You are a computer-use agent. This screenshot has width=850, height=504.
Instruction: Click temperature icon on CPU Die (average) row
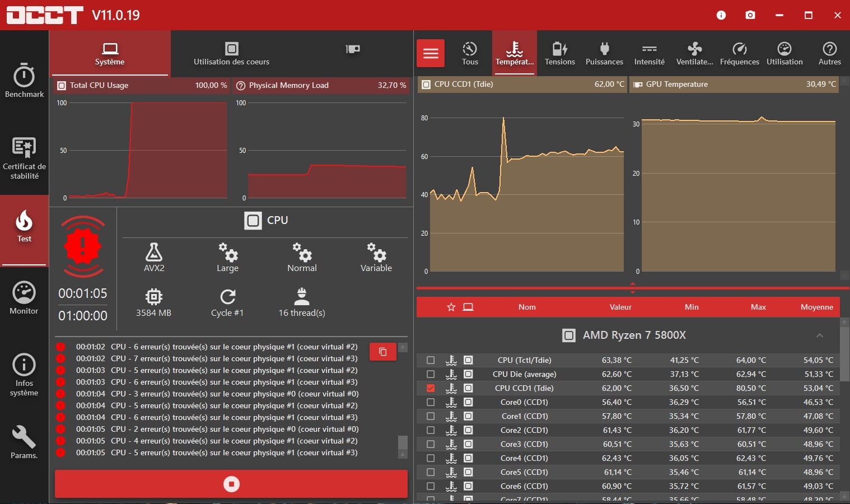[451, 374]
